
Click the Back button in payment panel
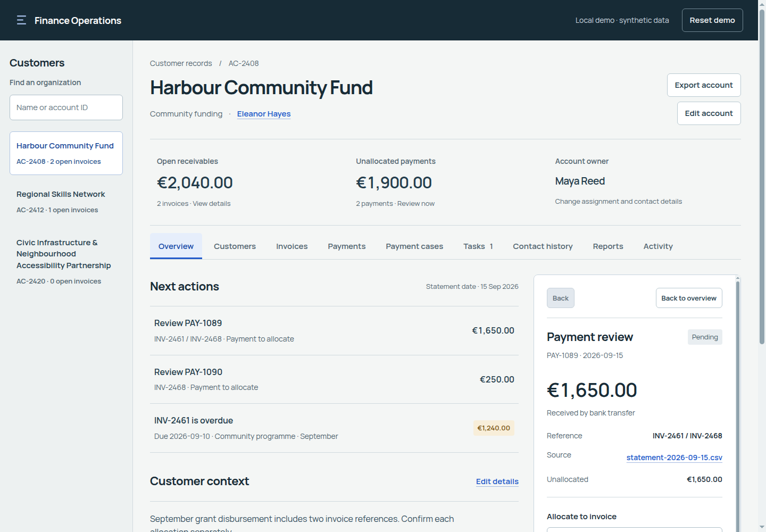(561, 298)
